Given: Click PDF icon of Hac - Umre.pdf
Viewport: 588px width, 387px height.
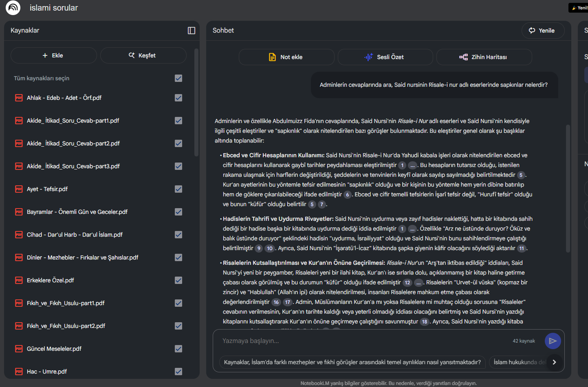Looking at the screenshot, I should 19,372.
